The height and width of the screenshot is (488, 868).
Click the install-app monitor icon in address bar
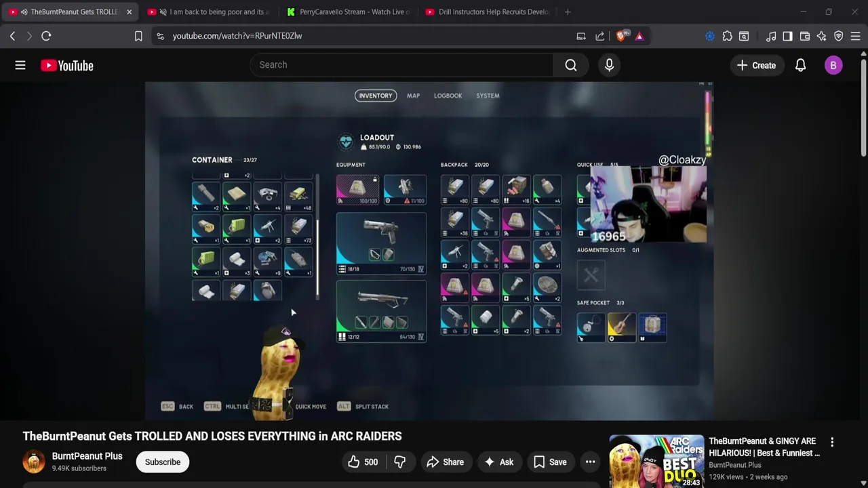pos(581,36)
